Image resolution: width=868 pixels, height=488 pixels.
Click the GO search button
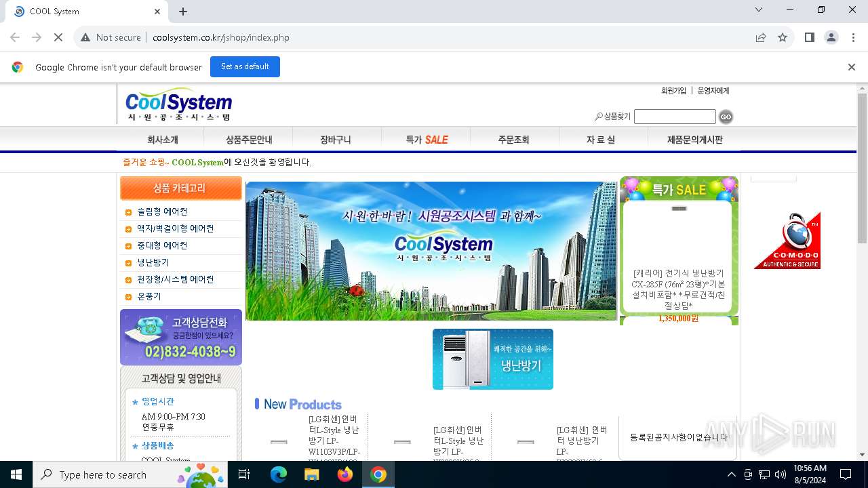pyautogui.click(x=726, y=117)
